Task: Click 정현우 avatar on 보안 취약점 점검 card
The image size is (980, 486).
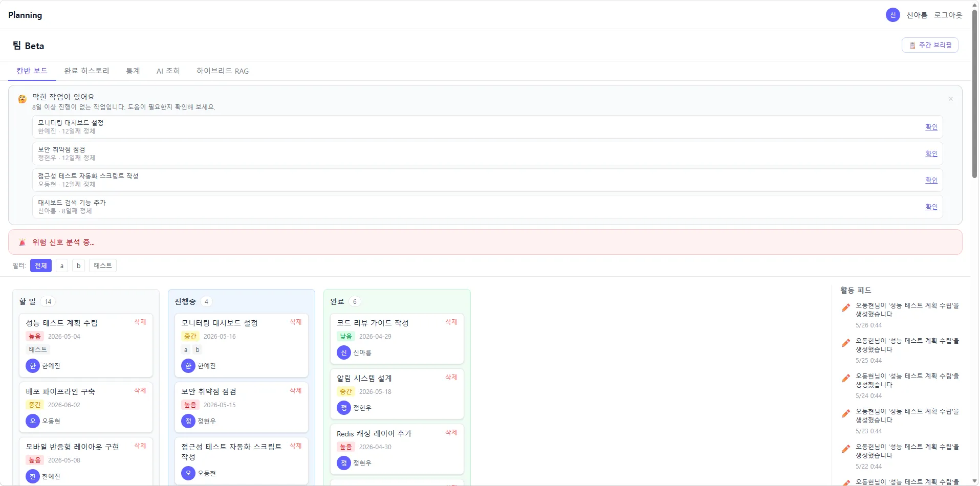Action: tap(188, 421)
